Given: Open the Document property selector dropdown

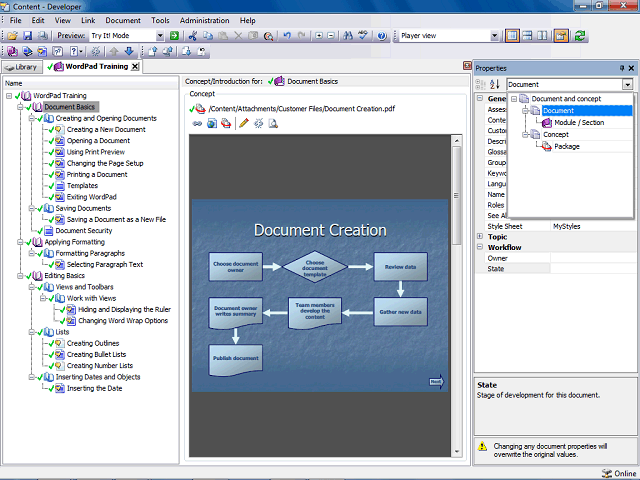Looking at the screenshot, I should click(x=627, y=84).
